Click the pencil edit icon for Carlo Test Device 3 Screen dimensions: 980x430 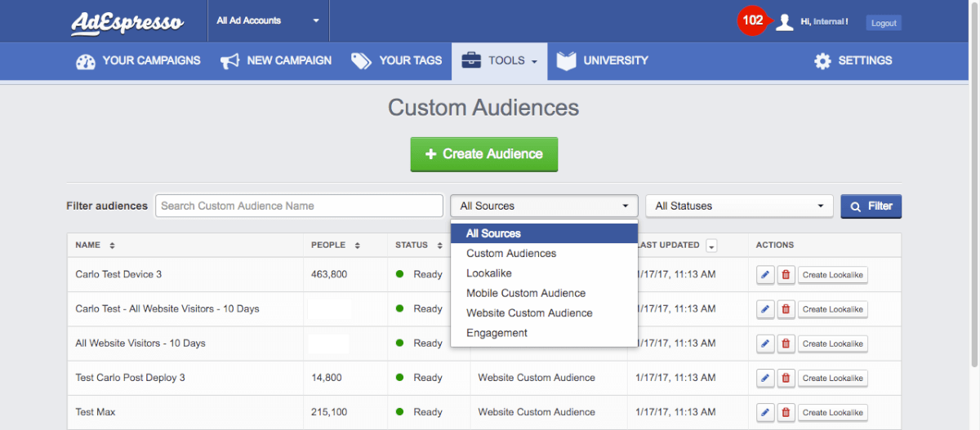765,275
